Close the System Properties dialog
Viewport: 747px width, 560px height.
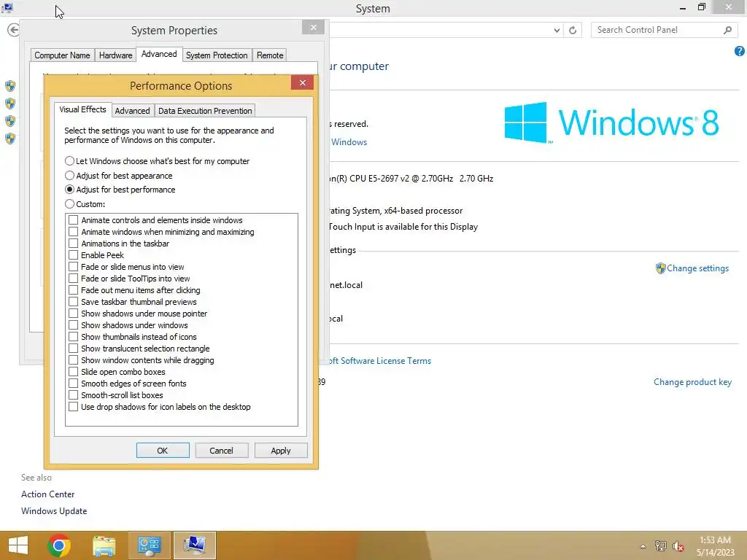pos(314,27)
